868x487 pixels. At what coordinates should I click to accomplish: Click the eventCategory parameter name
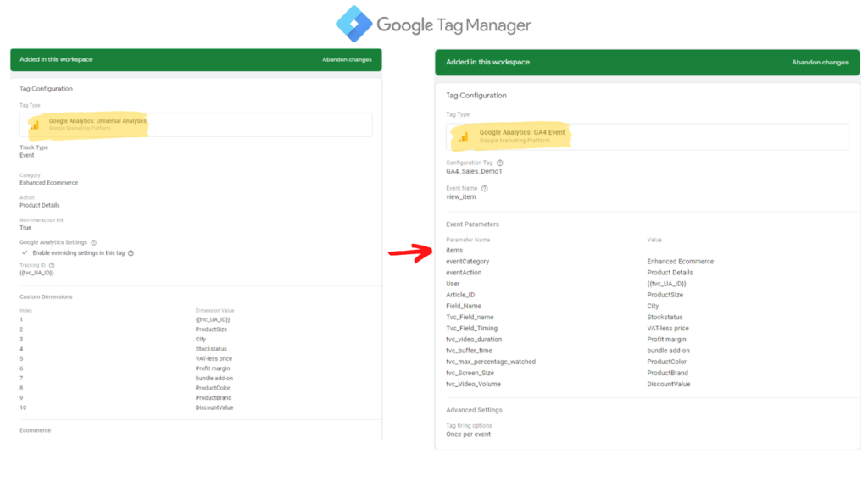468,261
